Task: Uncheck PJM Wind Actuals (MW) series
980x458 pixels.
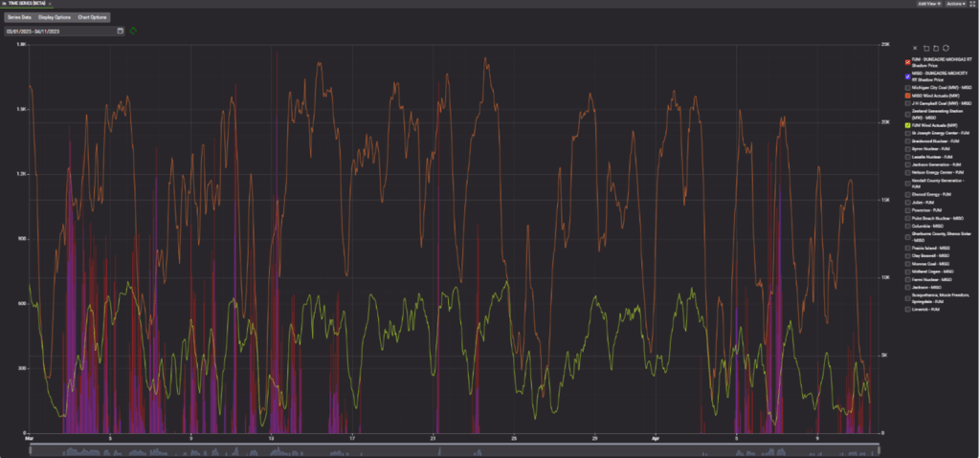Action: [x=907, y=125]
